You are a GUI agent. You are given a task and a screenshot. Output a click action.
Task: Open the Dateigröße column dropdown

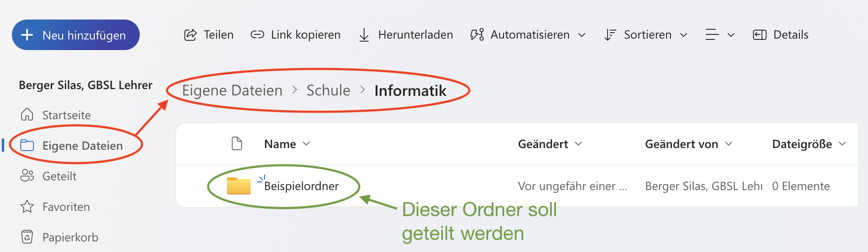point(842,144)
